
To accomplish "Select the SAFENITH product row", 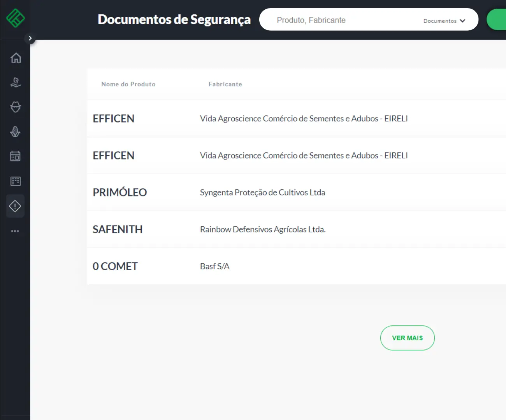I will click(x=296, y=229).
